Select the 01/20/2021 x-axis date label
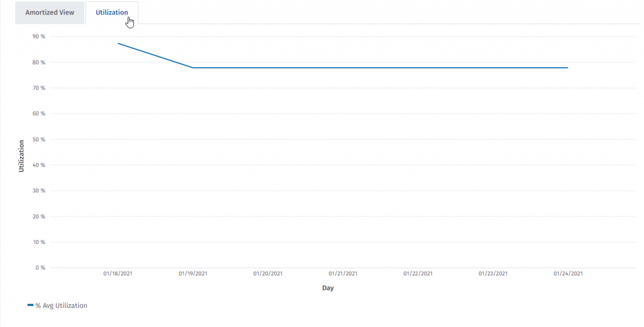This screenshot has width=644, height=327. 268,274
